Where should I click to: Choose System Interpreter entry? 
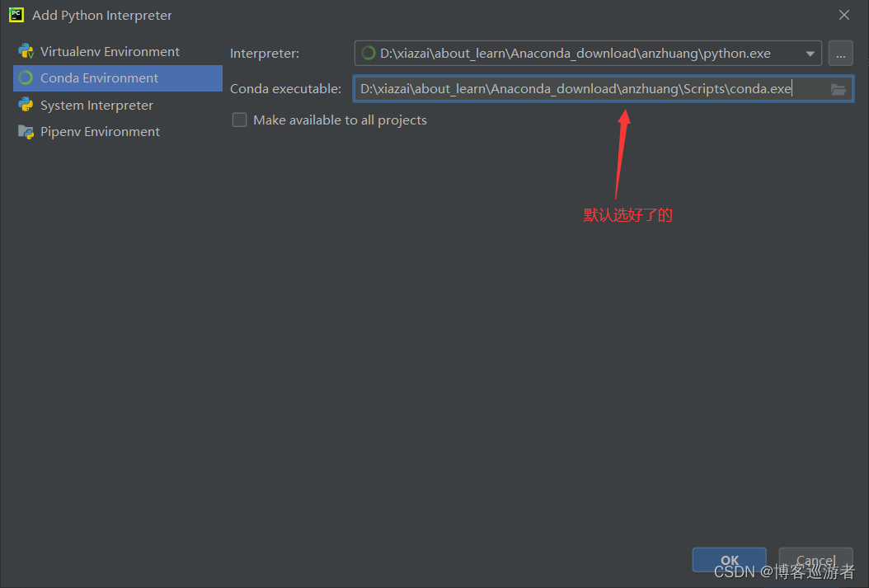[118, 105]
